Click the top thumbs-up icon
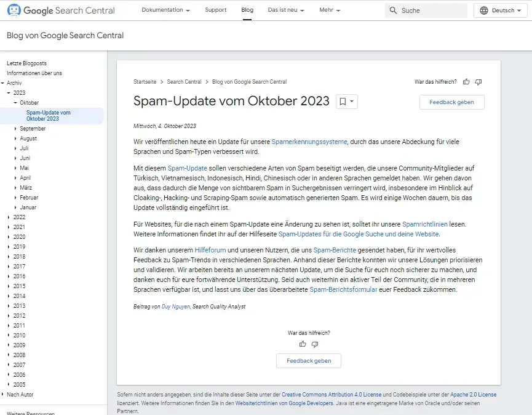Viewport: 532px width, 415px height. [x=466, y=81]
